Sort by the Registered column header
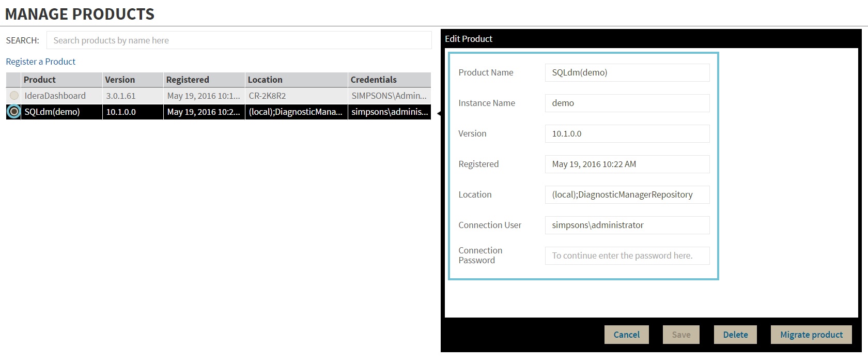Screen dimensions: 868x361 point(188,80)
